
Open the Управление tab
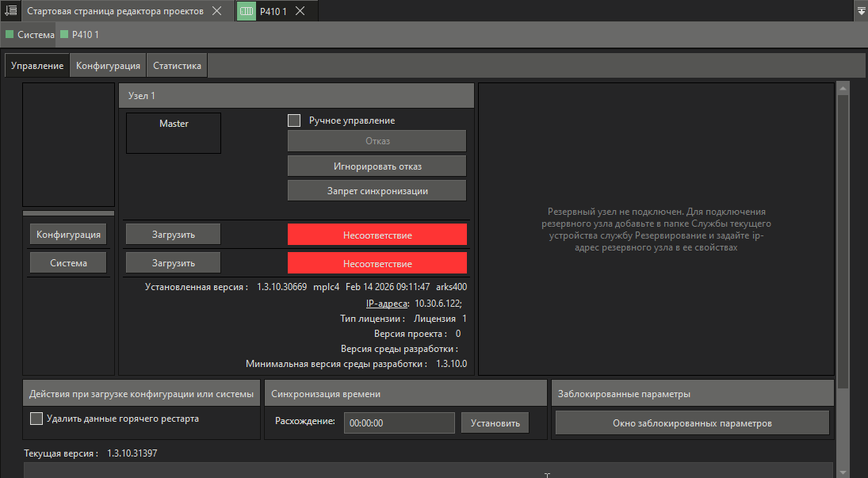37,65
